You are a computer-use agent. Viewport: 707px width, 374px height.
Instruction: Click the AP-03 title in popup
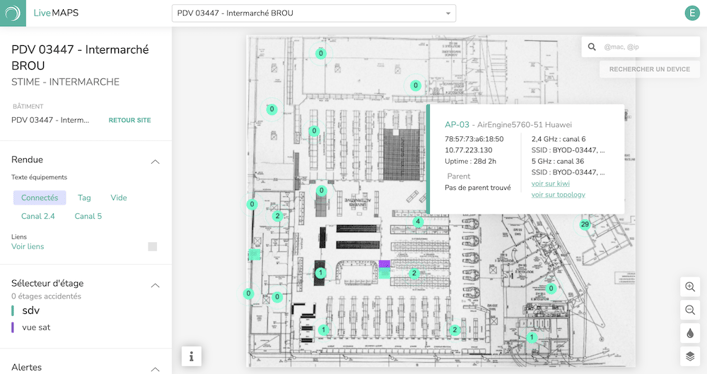pos(457,125)
